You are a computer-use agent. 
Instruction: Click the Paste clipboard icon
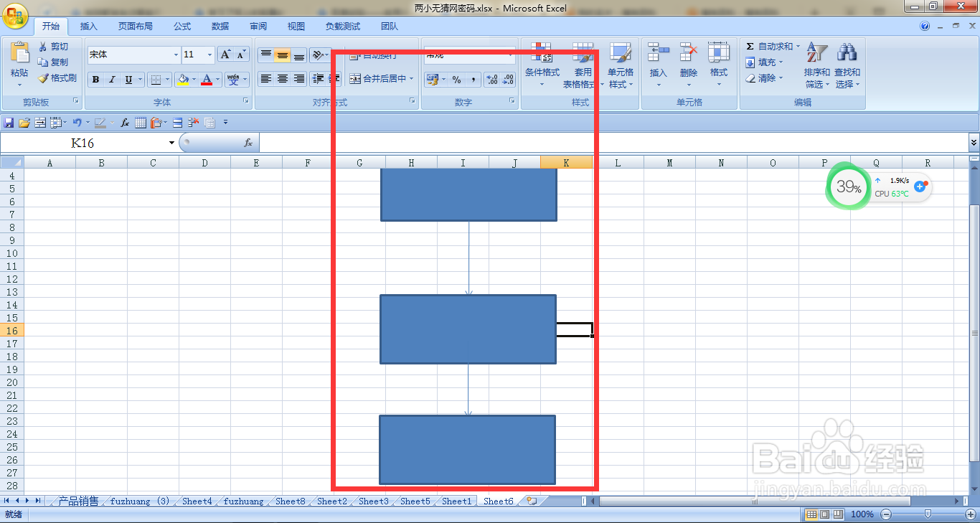pos(19,54)
